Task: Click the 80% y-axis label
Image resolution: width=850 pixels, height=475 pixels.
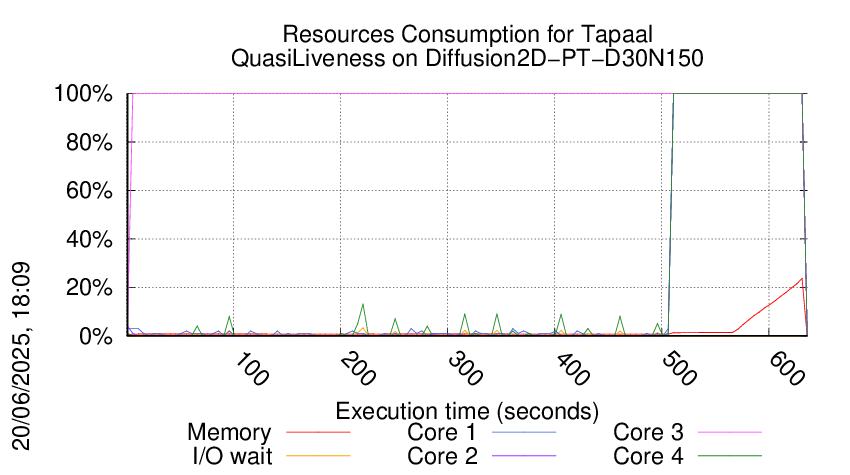Action: pyautogui.click(x=89, y=143)
